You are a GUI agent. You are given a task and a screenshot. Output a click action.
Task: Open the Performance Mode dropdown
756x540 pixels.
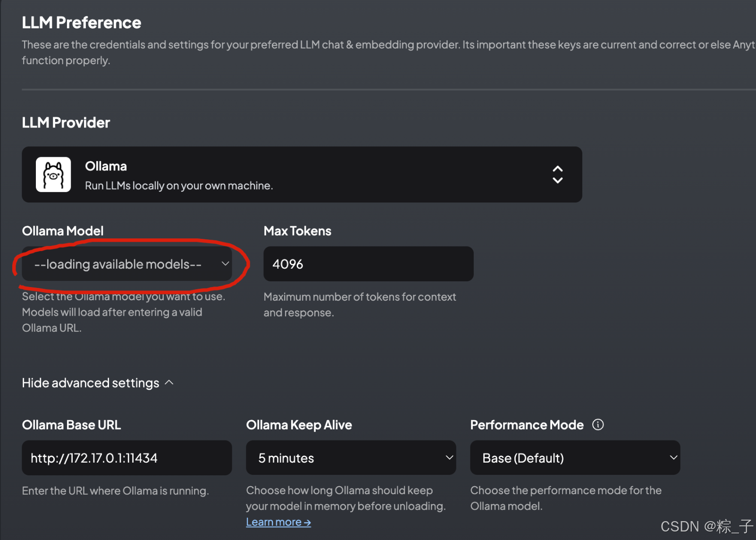coord(575,458)
